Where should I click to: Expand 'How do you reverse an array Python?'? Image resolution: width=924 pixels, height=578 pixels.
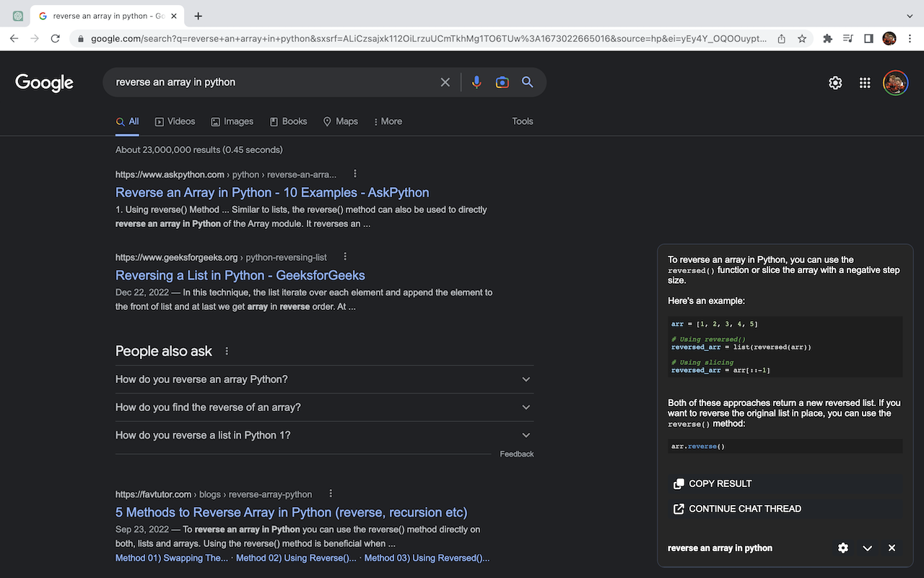click(325, 379)
